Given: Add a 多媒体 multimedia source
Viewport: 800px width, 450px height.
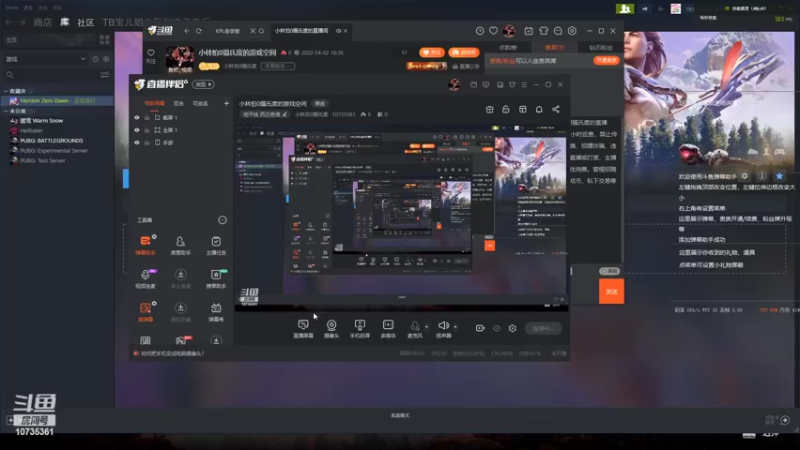Looking at the screenshot, I should pyautogui.click(x=388, y=328).
